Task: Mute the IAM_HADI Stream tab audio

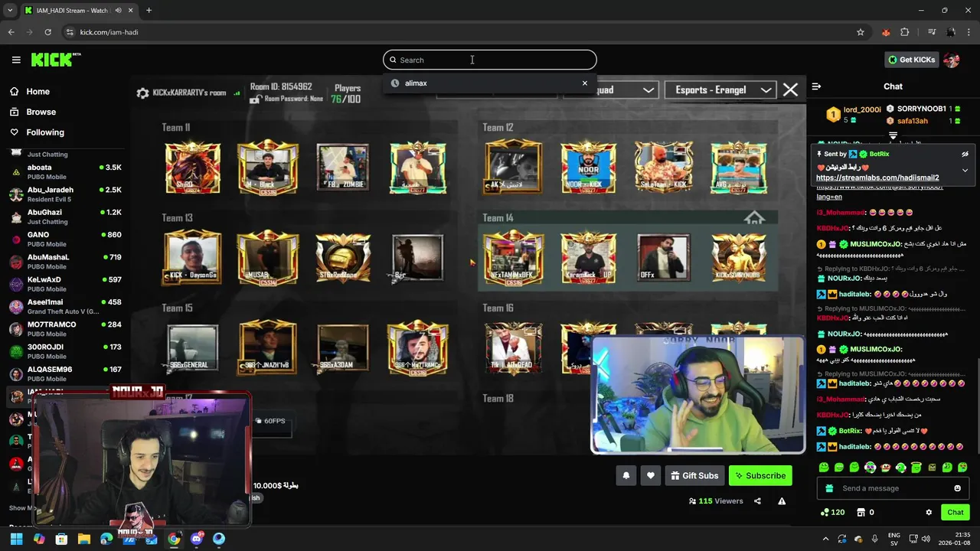Action: [x=119, y=11]
